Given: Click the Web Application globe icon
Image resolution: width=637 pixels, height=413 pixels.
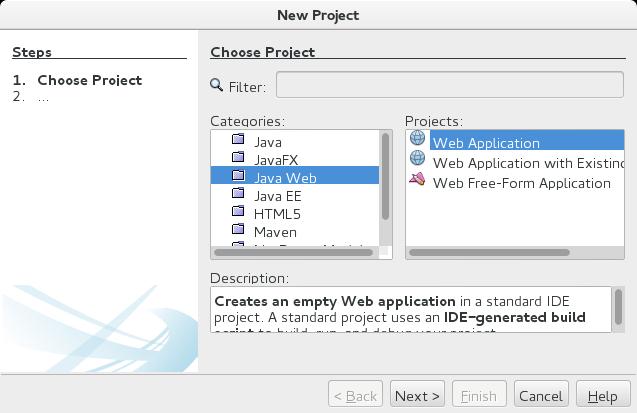Looking at the screenshot, I should [x=417, y=138].
